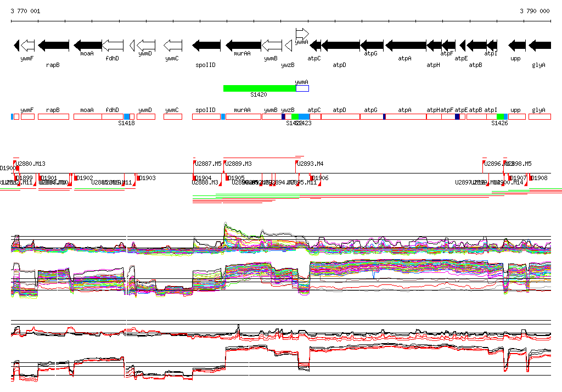Select the red fdhD box in the annotation track
Screen dimensions: 562x392
113,116
